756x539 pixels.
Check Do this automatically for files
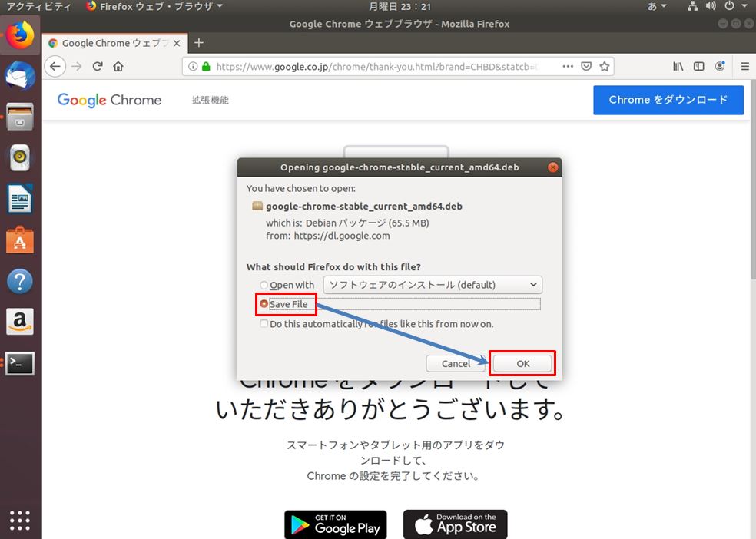pyautogui.click(x=264, y=324)
